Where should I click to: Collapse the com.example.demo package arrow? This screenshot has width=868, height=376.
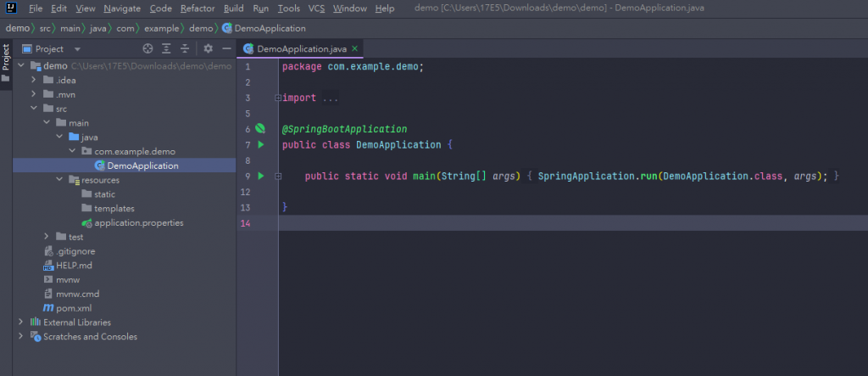coord(72,151)
